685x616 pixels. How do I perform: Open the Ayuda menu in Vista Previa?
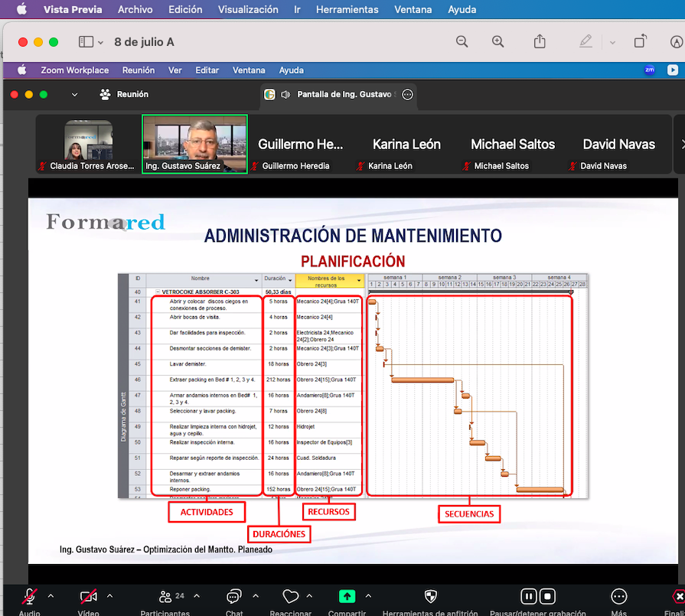(462, 9)
